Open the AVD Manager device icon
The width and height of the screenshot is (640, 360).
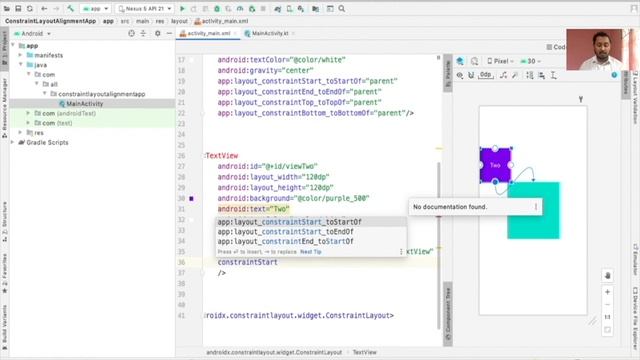[289, 9]
